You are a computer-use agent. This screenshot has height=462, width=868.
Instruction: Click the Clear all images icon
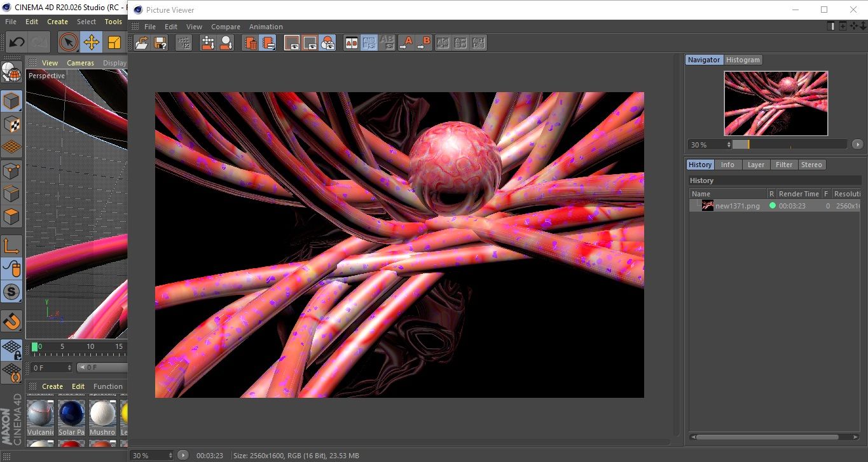(268, 43)
